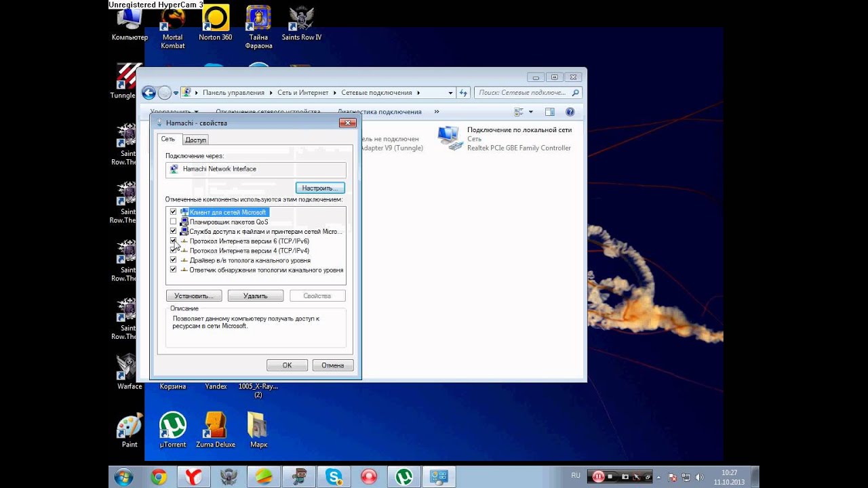Select the Warface desktop shortcut
This screenshot has width=868, height=488.
[129, 371]
